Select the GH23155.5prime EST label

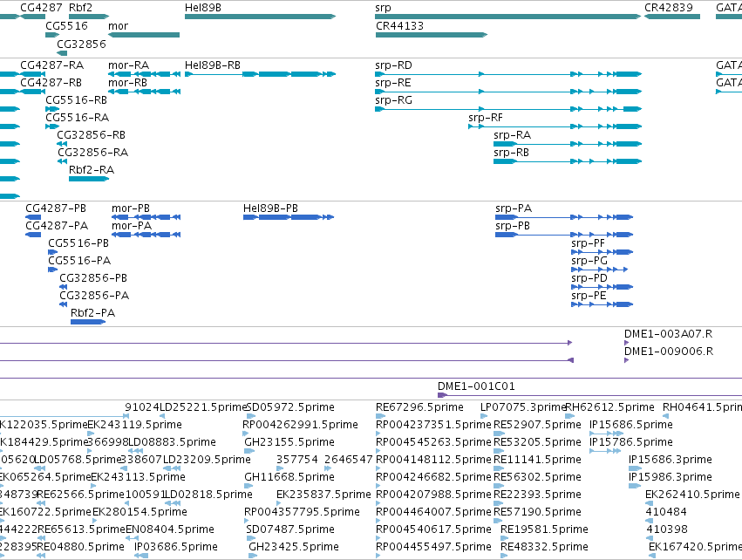click(289, 442)
